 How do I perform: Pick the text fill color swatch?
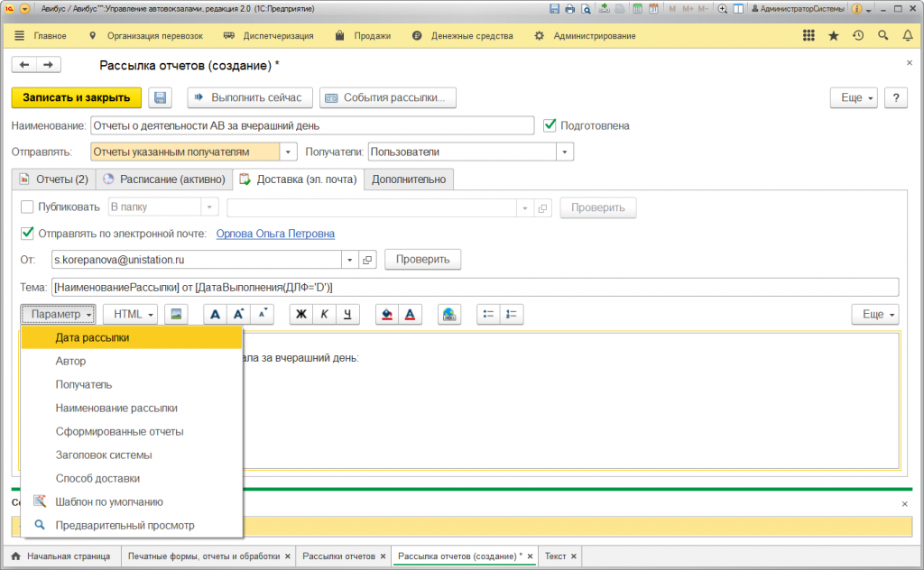point(387,314)
